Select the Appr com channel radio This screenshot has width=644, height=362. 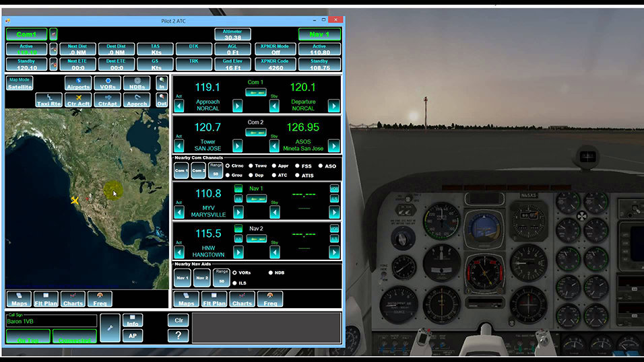click(274, 166)
